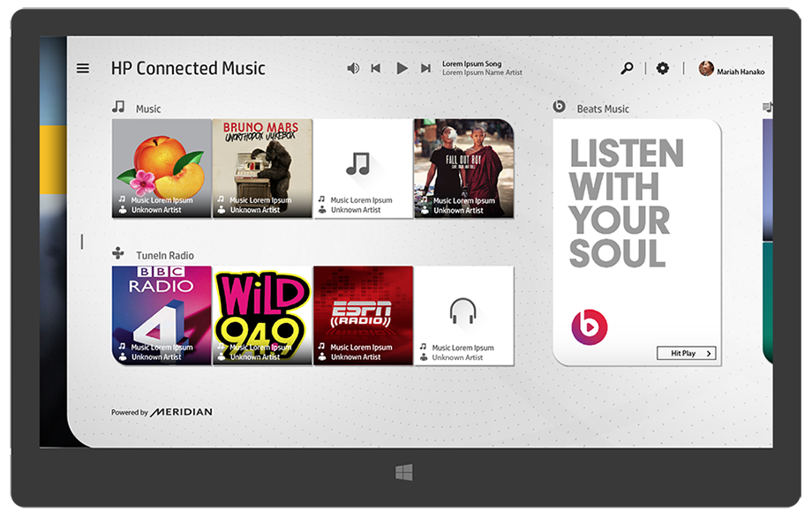
Task: Select the Wild 94.9 station
Action: [x=262, y=315]
